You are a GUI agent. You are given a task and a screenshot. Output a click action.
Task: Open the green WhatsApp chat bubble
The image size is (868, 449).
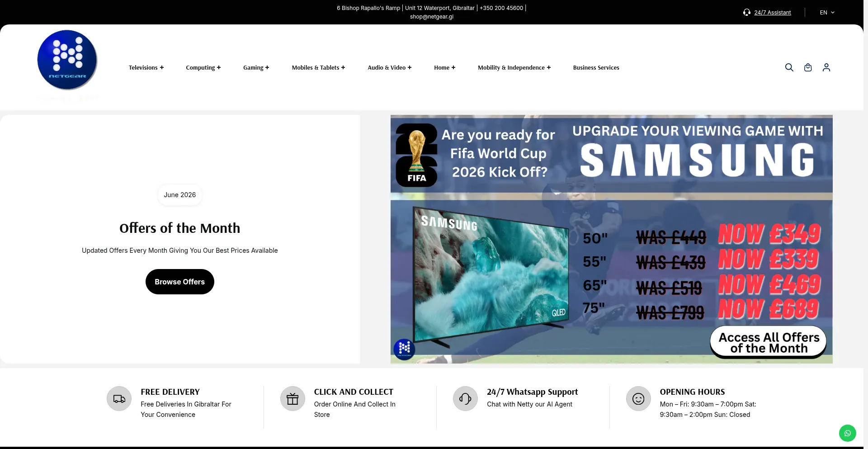[x=848, y=433]
